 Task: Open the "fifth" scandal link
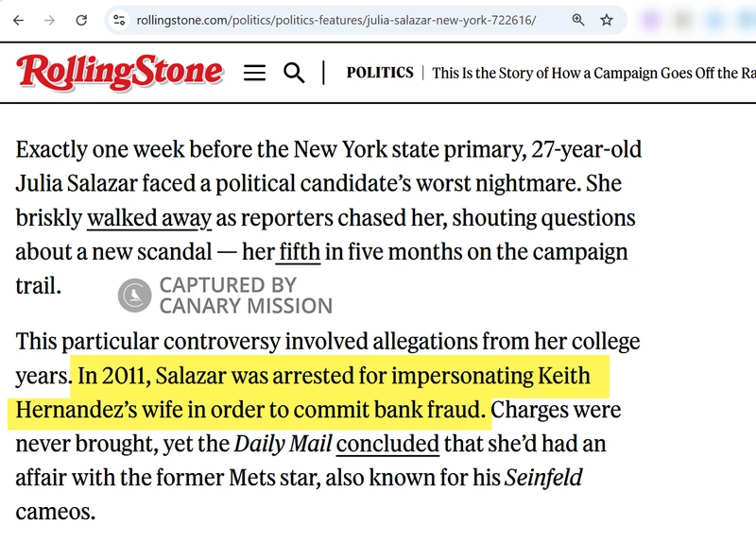pos(299,253)
